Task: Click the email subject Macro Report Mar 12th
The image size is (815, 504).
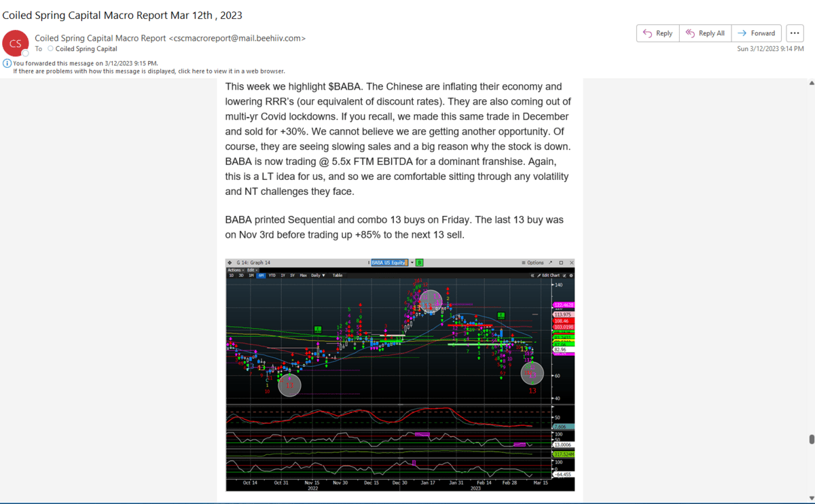Action: click(122, 15)
